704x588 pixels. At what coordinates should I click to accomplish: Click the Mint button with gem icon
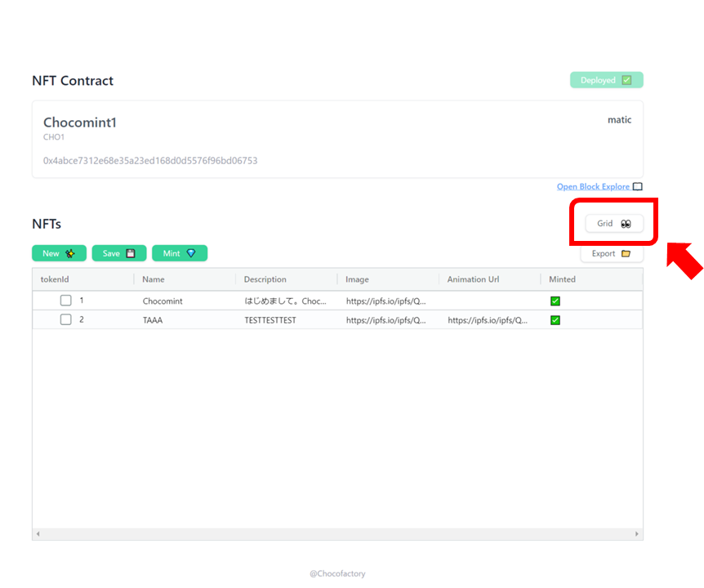pos(180,253)
